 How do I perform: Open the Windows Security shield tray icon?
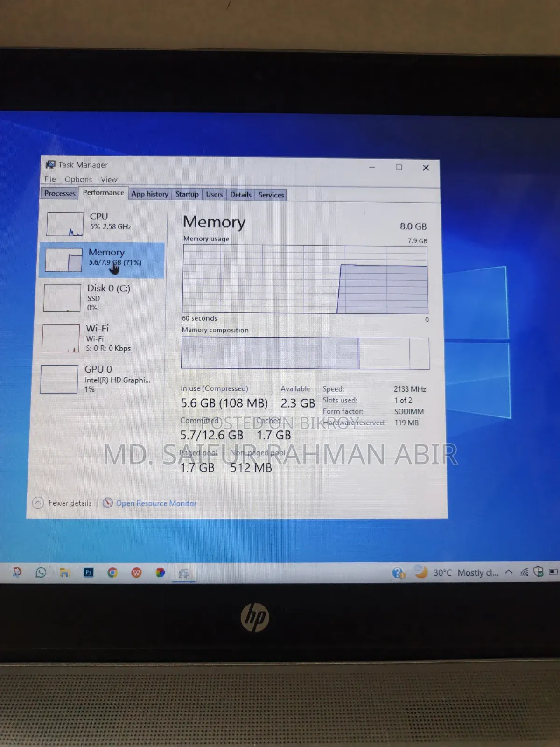point(539,571)
